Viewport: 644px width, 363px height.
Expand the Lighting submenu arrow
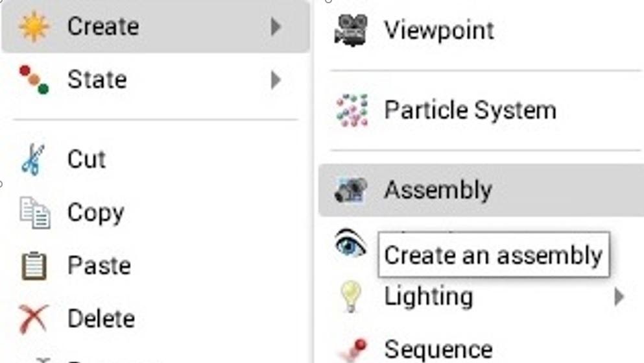(619, 297)
